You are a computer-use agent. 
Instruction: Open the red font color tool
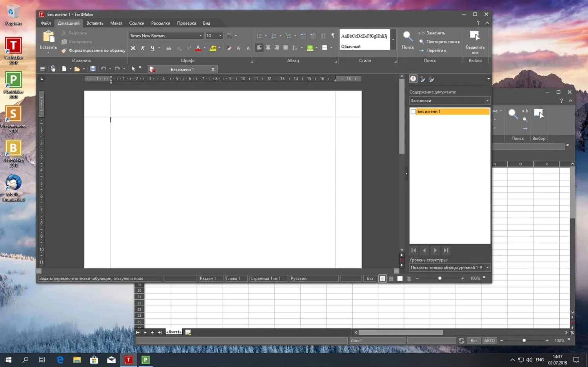click(198, 48)
